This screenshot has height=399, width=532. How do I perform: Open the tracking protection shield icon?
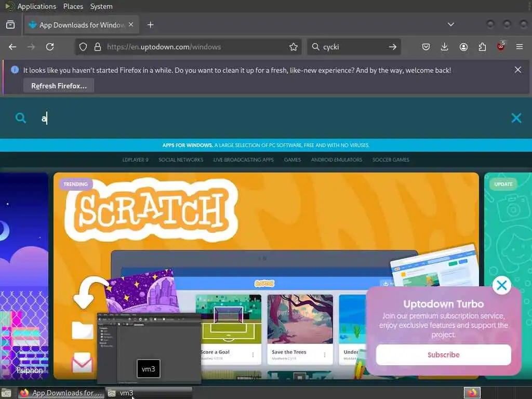point(83,47)
